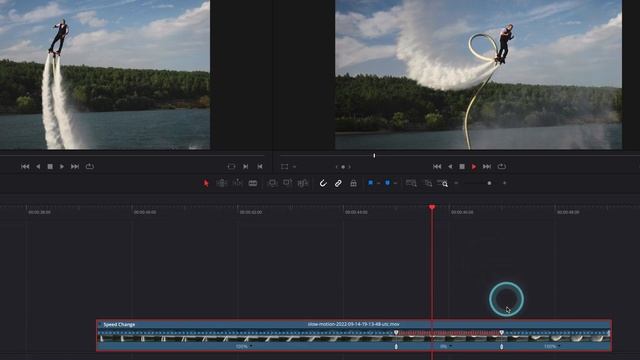Select the Dynamic Trim Mode tool
This screenshot has height=360, width=640.
pyautogui.click(x=237, y=183)
